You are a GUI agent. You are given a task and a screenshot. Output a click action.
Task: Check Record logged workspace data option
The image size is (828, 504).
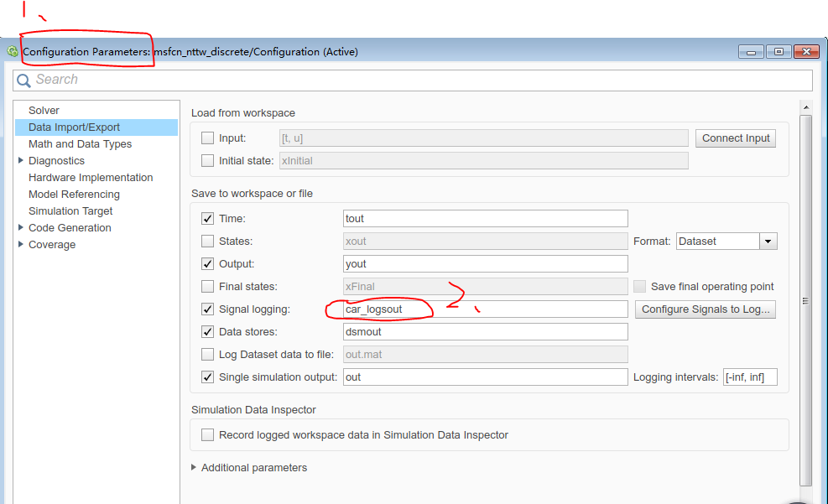pos(208,435)
